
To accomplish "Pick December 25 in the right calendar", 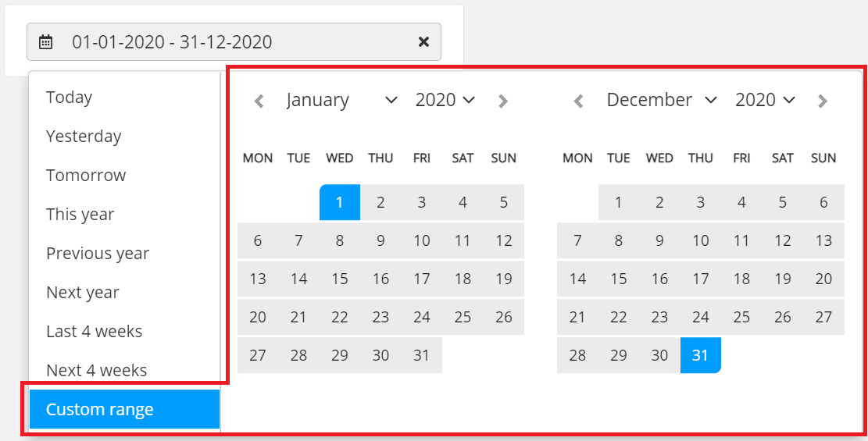I will pos(741,317).
